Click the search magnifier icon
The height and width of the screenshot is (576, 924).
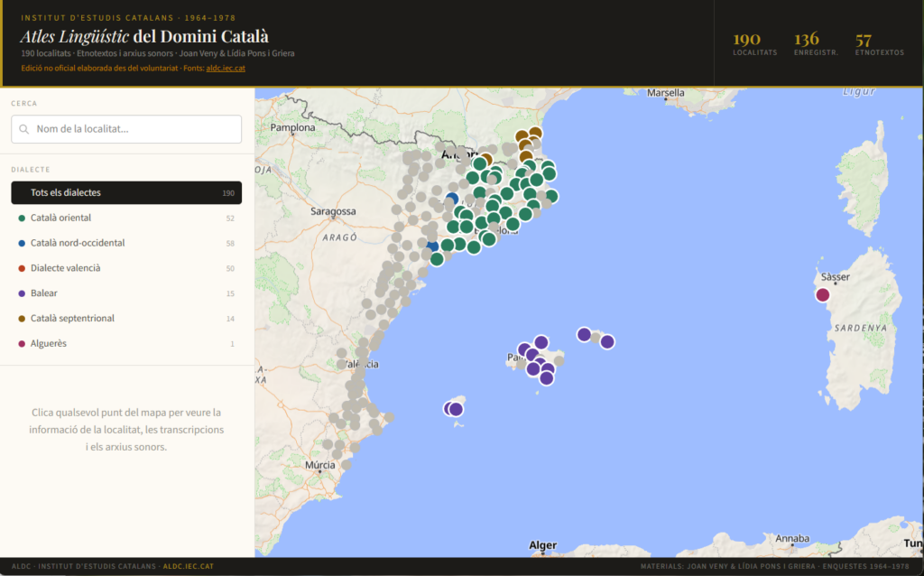coord(24,129)
